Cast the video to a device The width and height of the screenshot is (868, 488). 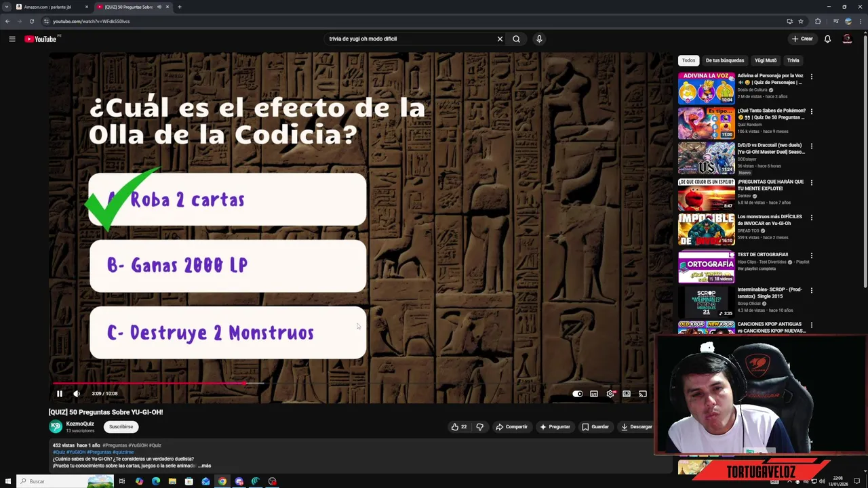tap(643, 393)
